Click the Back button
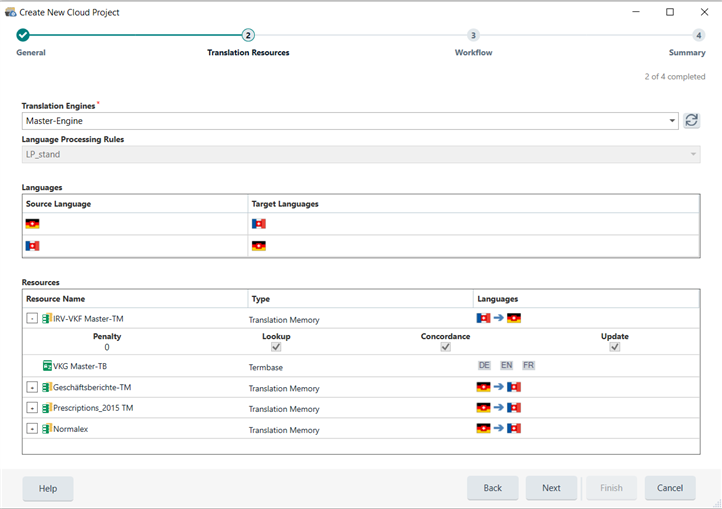The image size is (722, 509). pos(493,488)
